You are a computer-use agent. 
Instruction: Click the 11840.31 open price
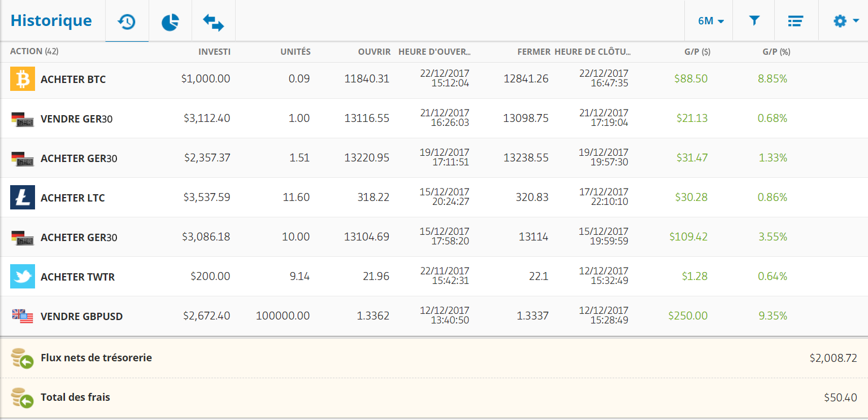(367, 79)
